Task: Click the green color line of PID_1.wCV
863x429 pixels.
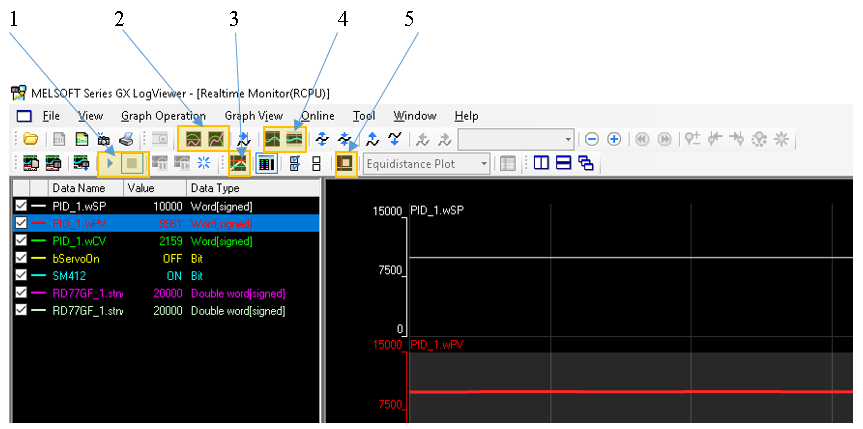Action: click(39, 241)
